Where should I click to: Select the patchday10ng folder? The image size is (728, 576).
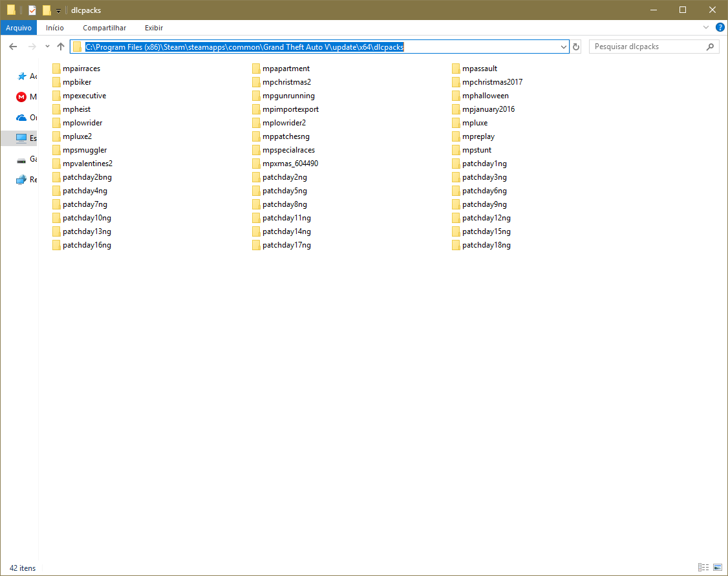pyautogui.click(x=82, y=218)
